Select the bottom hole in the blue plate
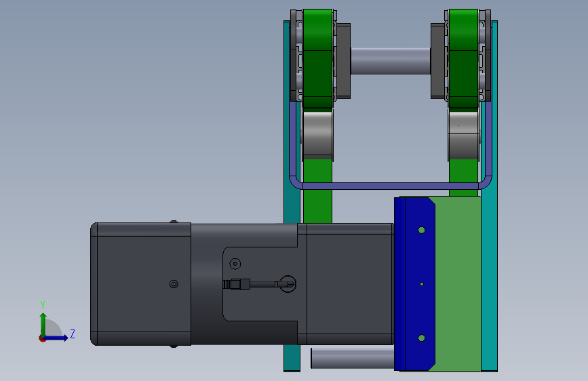The height and width of the screenshot is (381, 588). [421, 338]
